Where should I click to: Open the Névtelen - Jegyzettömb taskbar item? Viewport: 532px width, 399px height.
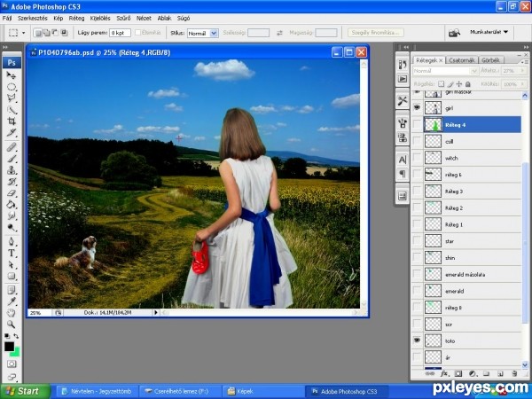click(97, 391)
